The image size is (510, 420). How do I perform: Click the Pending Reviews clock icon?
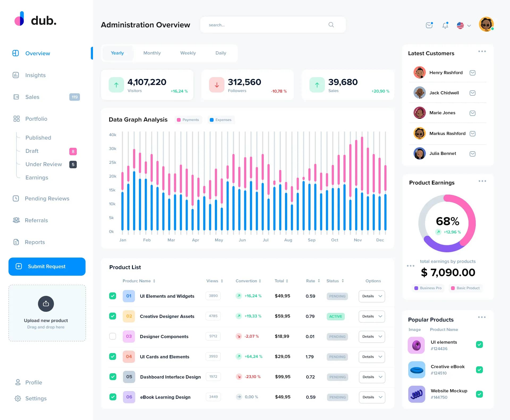click(x=16, y=198)
